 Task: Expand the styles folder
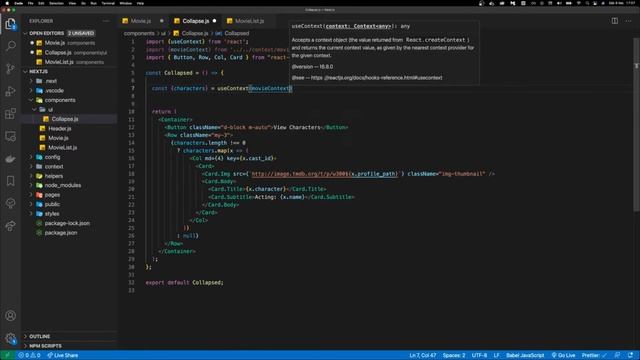(52, 213)
